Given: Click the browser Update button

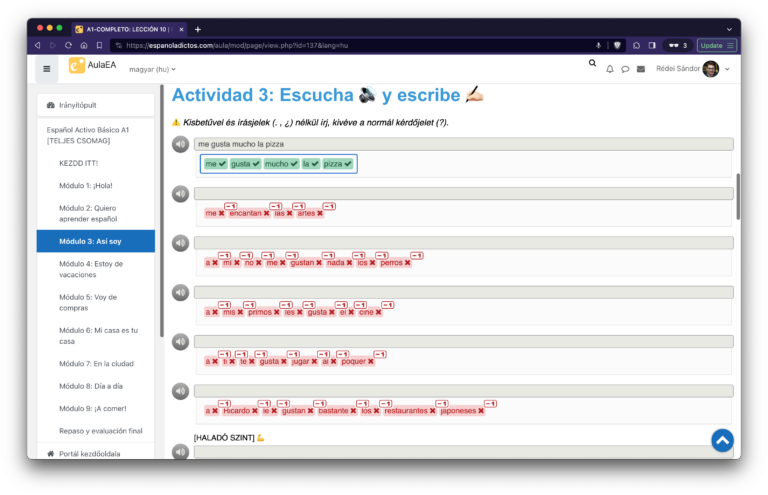Looking at the screenshot, I should click(716, 46).
